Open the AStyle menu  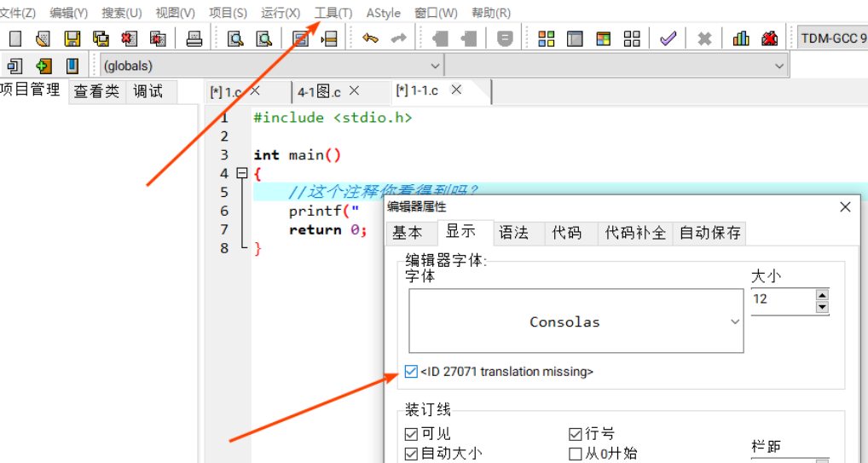coord(383,13)
